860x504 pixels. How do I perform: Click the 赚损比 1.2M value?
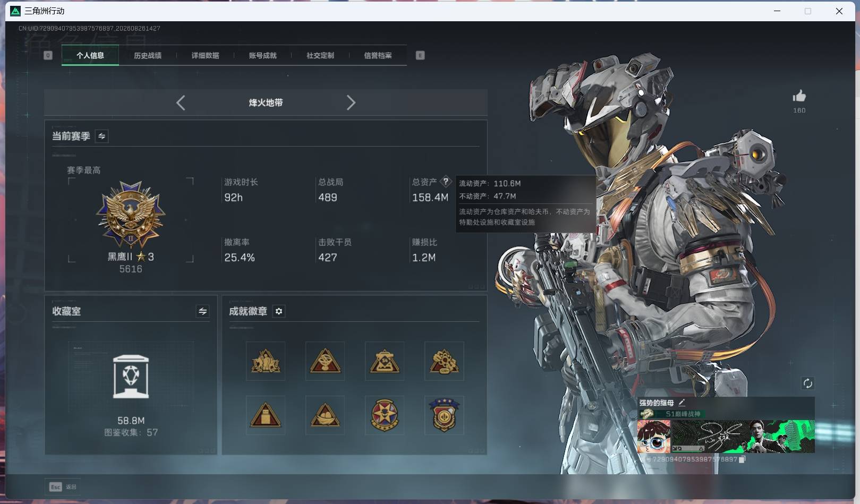point(424,258)
